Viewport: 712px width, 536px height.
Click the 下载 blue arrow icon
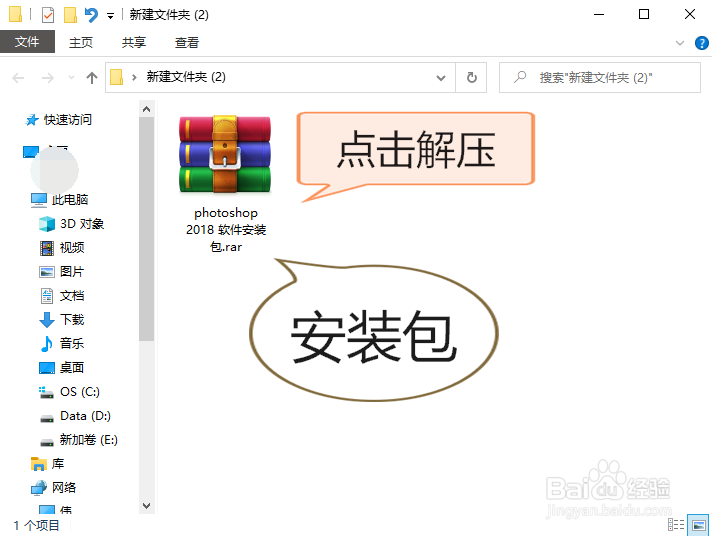coord(47,320)
